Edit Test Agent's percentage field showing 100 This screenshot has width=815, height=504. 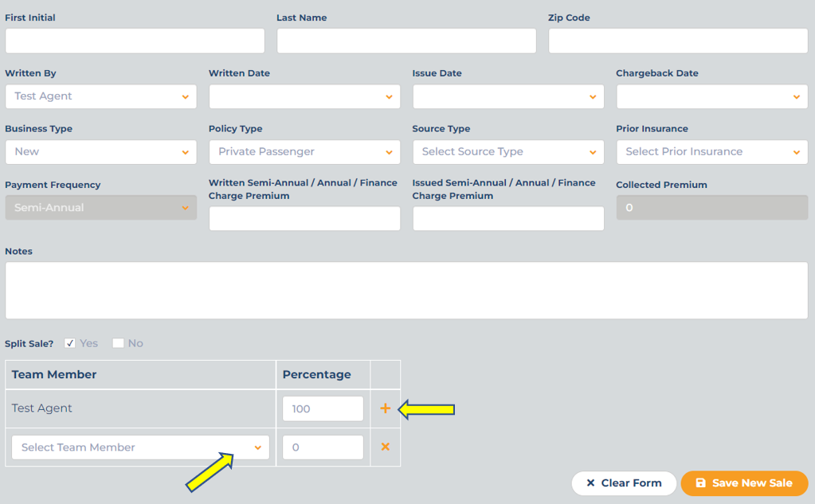323,409
